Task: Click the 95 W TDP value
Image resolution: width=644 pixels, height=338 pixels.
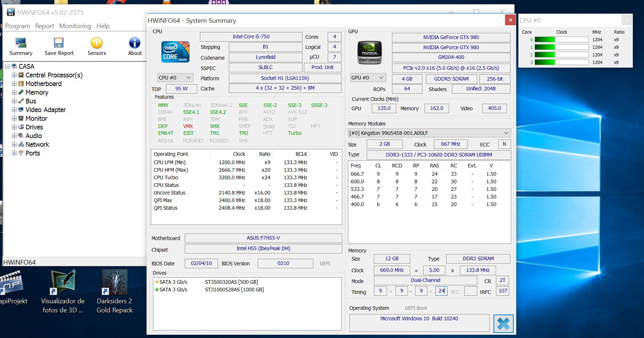Action: (181, 89)
